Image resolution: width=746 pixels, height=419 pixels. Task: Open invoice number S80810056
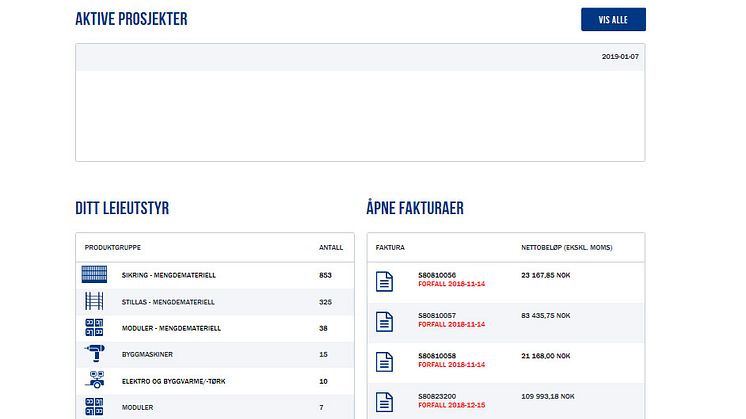tap(437, 275)
